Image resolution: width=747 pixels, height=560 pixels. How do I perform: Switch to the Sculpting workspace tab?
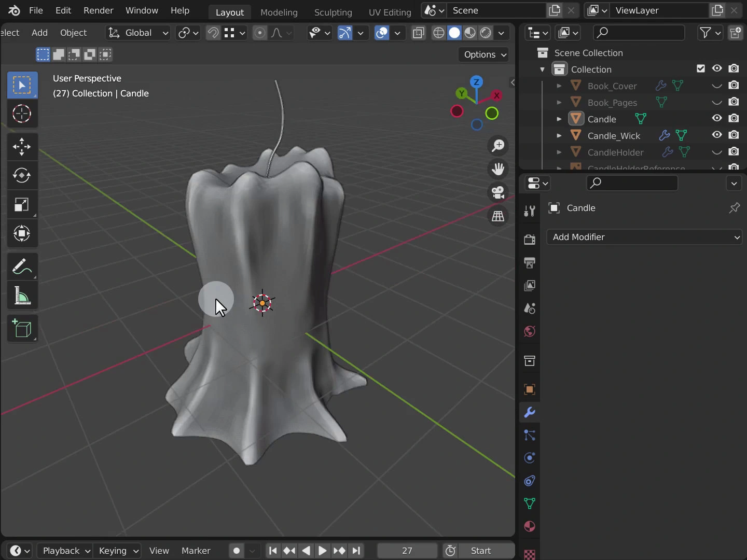coord(333,12)
